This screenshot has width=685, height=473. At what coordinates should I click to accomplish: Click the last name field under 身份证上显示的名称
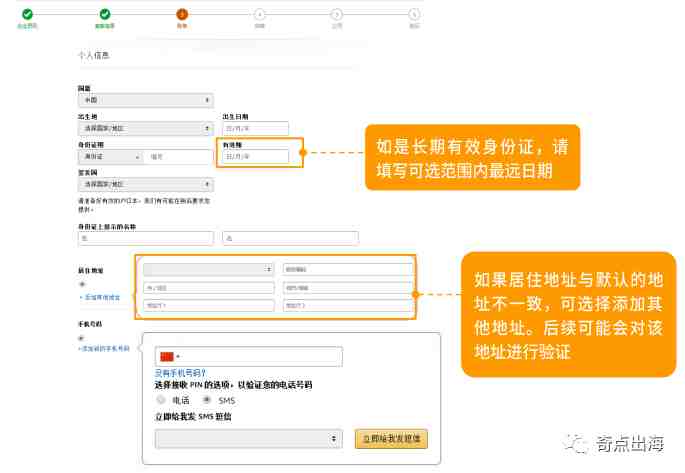[x=145, y=238]
